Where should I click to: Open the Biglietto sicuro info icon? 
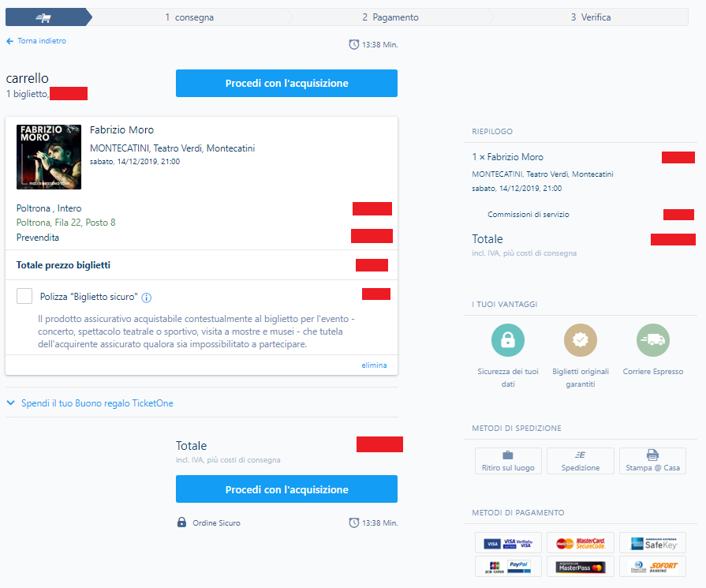(x=147, y=298)
